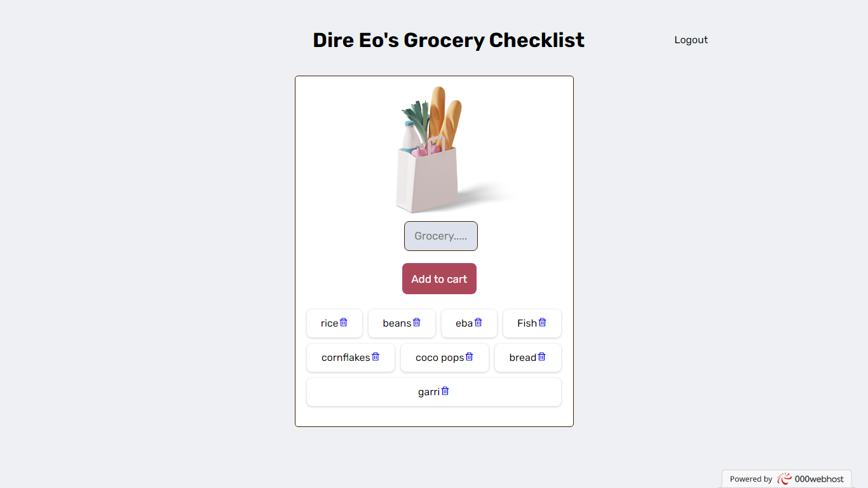
Task: Remove cornflakes using the trash icon
Action: tap(376, 356)
